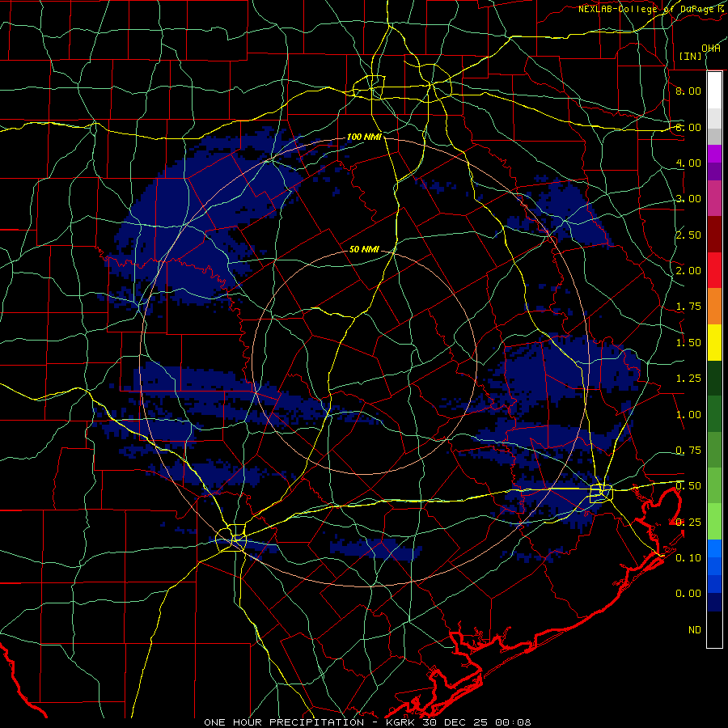Viewport: 728px width, 728px height.
Task: Pick the white swatch atop the legend
Action: 714,91
